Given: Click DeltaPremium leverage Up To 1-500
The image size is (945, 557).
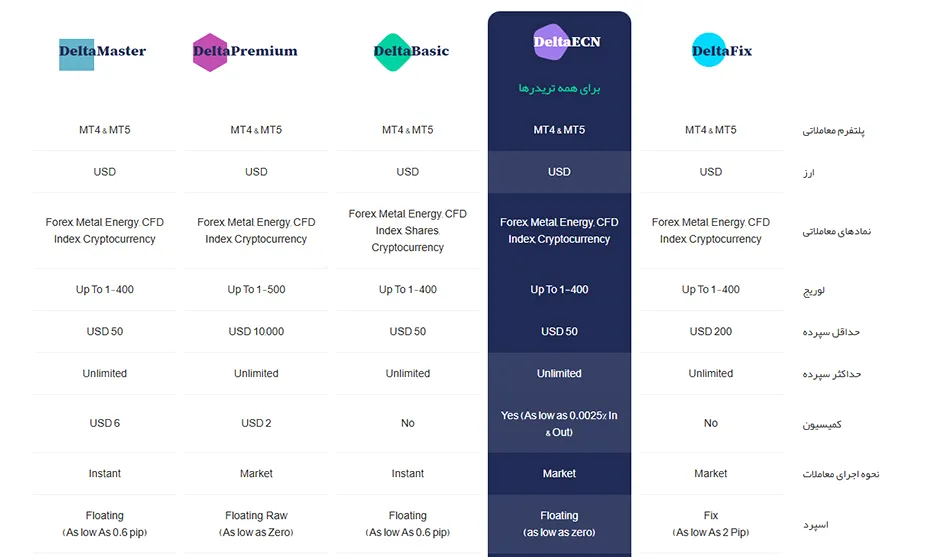Looking at the screenshot, I should (256, 289).
